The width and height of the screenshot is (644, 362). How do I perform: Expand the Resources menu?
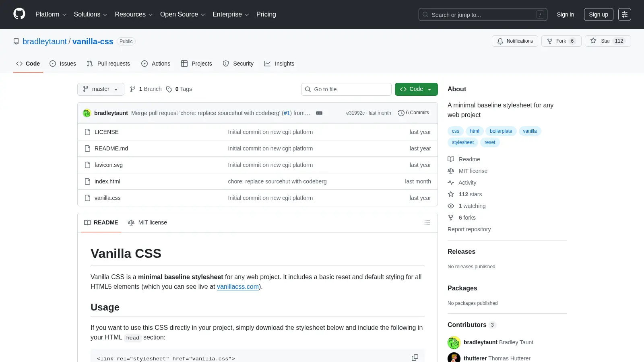coord(134,14)
